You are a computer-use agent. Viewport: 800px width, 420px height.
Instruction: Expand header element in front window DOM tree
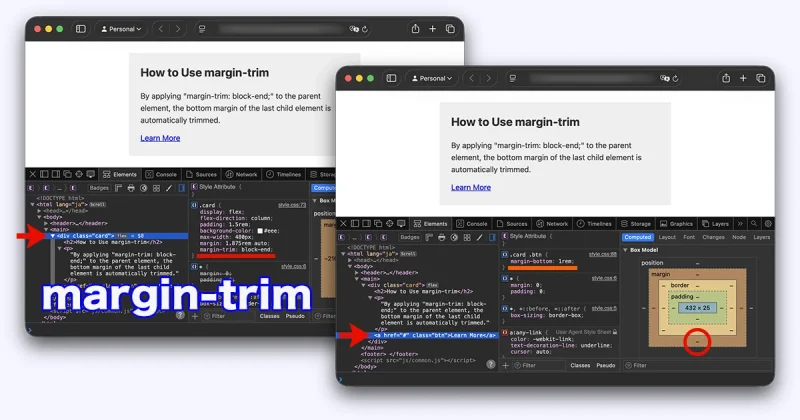pyautogui.click(x=357, y=273)
